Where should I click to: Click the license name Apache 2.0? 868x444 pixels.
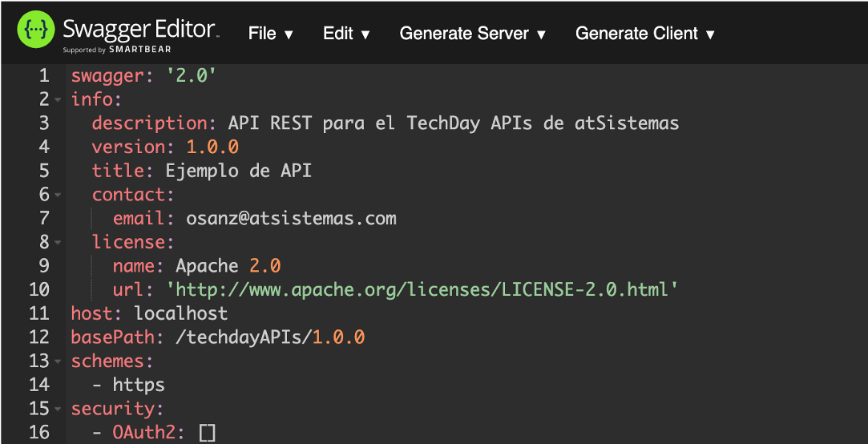(x=228, y=266)
